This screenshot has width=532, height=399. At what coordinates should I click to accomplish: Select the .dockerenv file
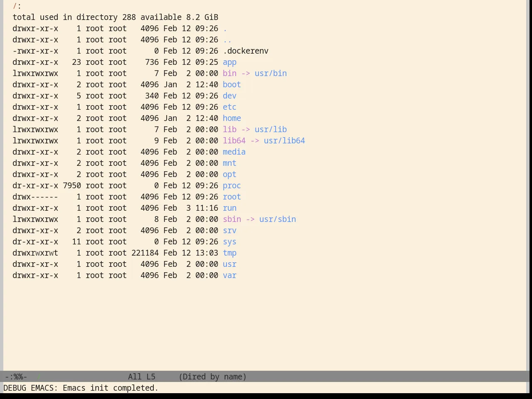pyautogui.click(x=246, y=51)
